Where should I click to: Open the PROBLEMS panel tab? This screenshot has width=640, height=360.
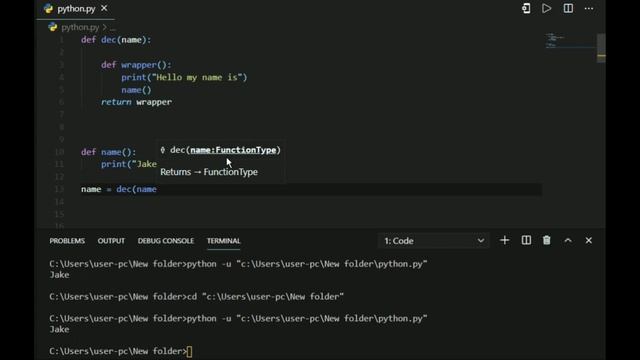pyautogui.click(x=67, y=241)
